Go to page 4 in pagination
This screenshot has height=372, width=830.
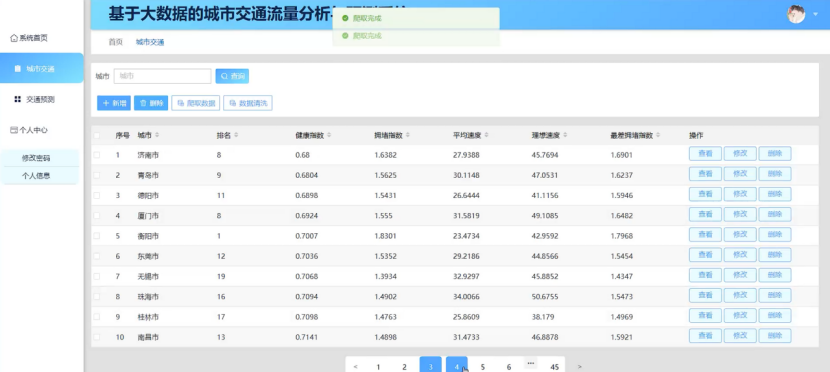pos(456,365)
